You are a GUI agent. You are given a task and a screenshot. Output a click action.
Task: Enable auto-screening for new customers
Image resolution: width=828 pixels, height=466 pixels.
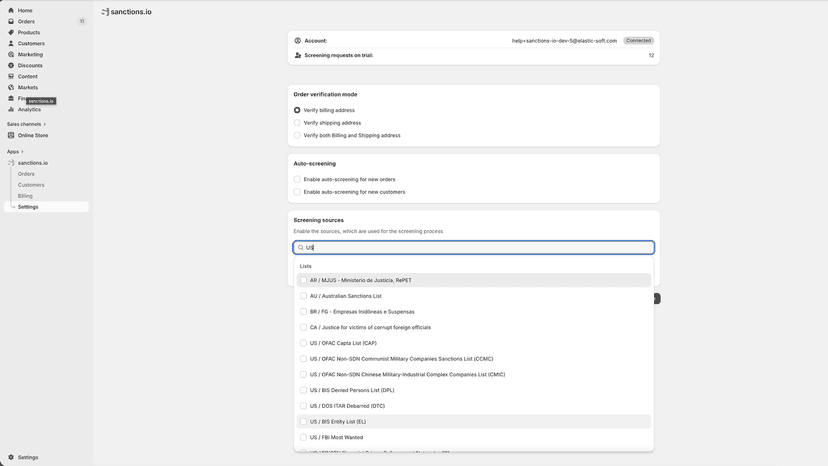297,192
